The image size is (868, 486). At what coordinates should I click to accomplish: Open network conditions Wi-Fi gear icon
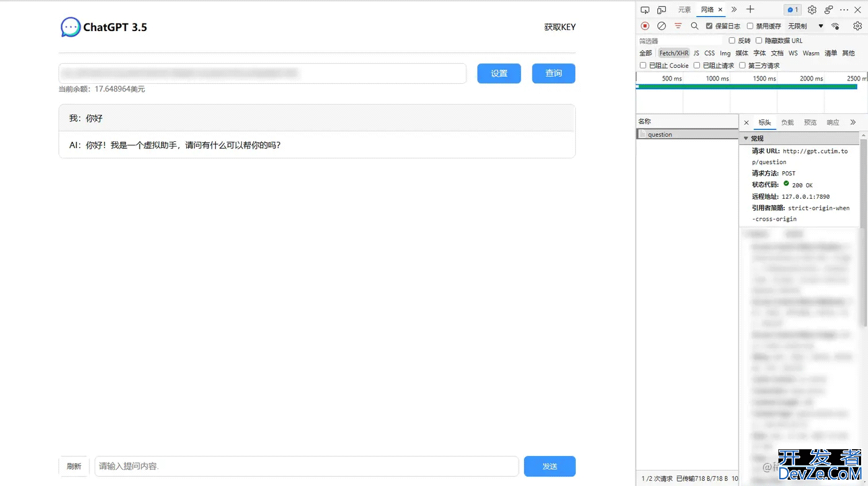[x=835, y=26]
